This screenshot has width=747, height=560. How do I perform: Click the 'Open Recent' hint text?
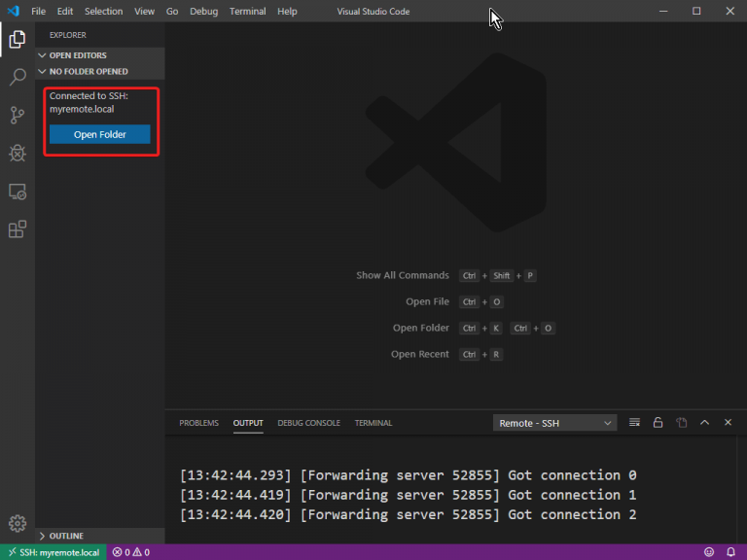click(x=420, y=354)
